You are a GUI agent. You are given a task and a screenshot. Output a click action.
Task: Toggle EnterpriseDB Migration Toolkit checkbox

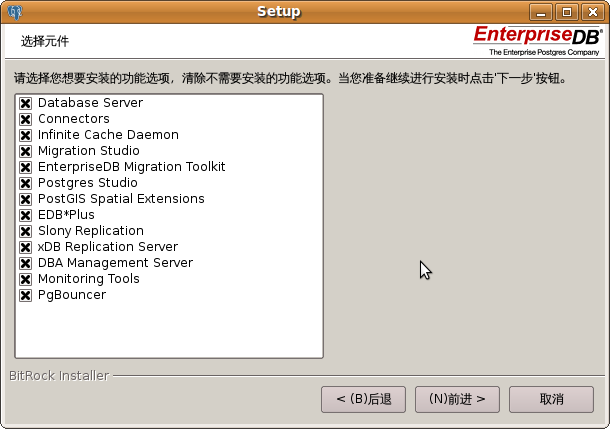click(x=25, y=167)
